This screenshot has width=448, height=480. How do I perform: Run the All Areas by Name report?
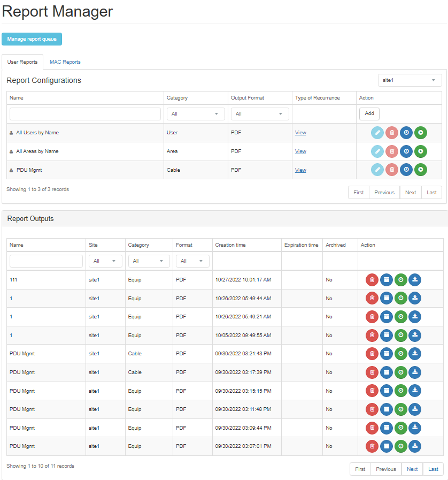click(421, 151)
